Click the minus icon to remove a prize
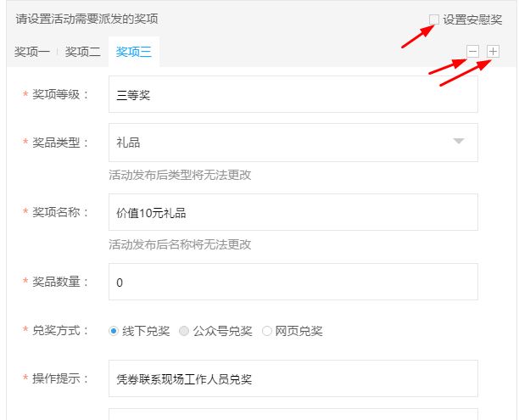Screen dimensions: 519x420 pyautogui.click(x=472, y=52)
